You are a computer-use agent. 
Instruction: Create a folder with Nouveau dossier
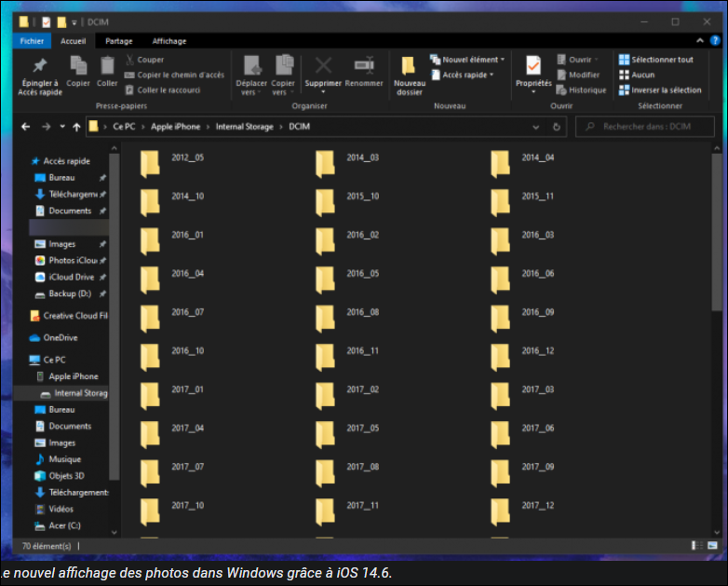click(409, 75)
